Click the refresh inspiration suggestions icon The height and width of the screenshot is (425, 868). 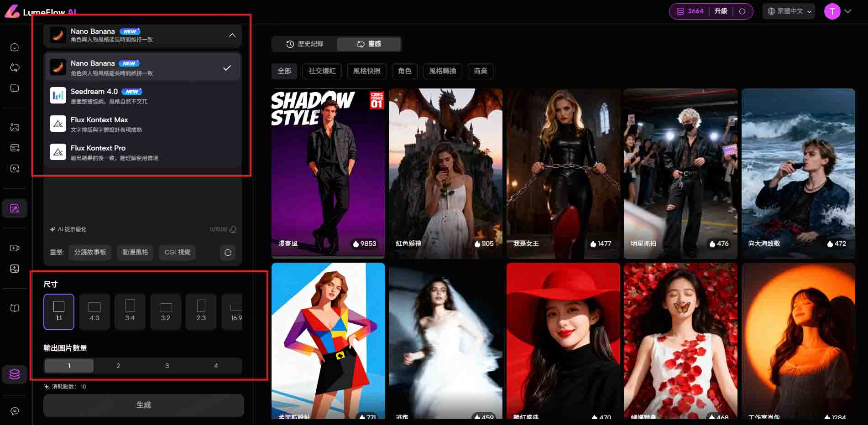tap(228, 252)
